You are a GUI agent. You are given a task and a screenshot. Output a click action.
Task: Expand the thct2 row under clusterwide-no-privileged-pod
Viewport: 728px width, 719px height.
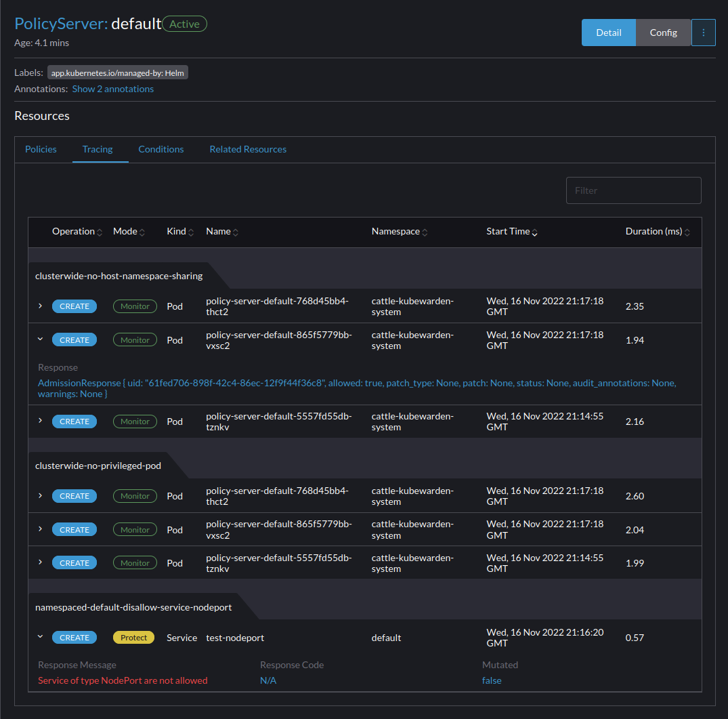pos(40,495)
